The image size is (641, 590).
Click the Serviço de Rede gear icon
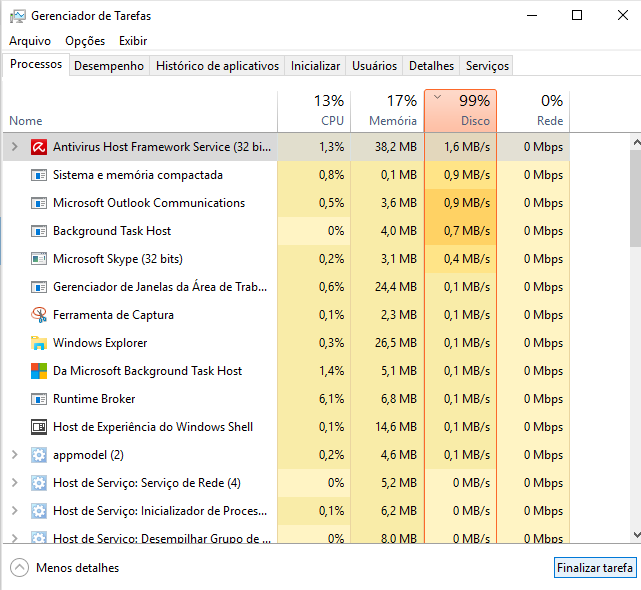39,483
